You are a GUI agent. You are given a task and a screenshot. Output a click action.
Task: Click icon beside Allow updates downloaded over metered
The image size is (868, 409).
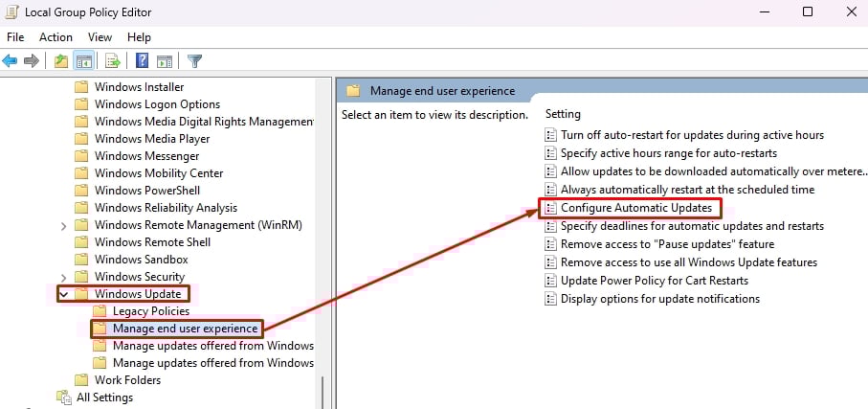pos(550,171)
